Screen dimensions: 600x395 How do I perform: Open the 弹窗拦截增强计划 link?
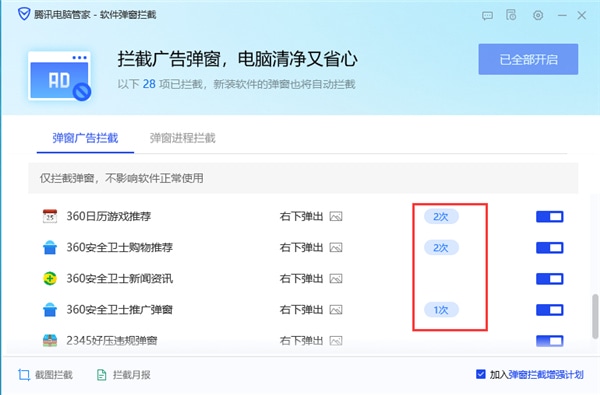(x=546, y=374)
